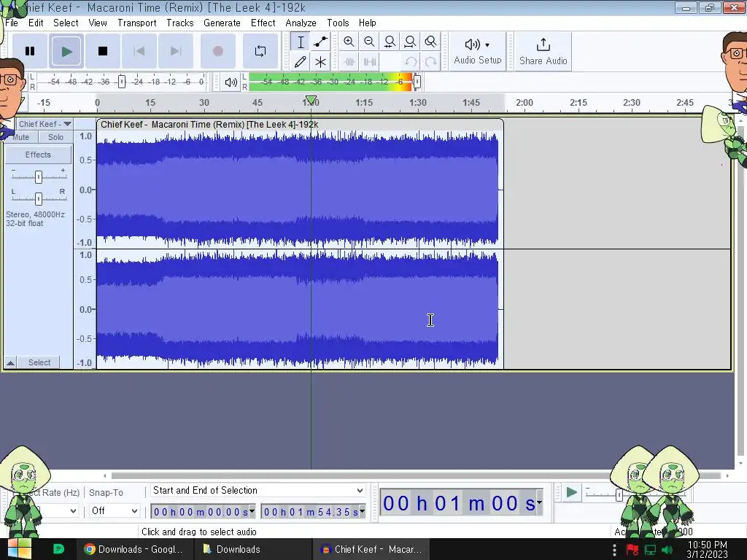Choose the Draw (pencil) tool

pos(301,62)
